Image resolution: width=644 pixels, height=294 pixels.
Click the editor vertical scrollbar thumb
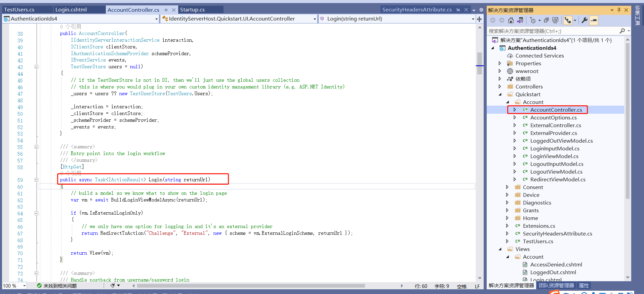click(480, 63)
